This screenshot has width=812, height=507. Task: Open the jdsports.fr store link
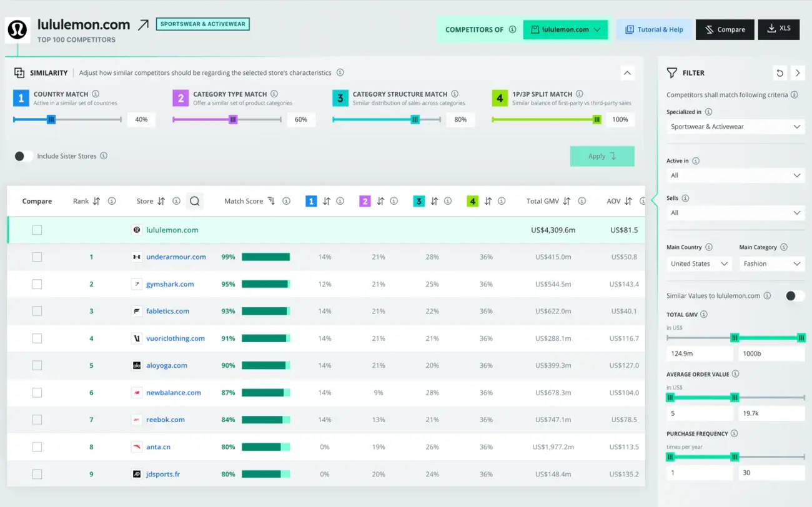pos(163,474)
